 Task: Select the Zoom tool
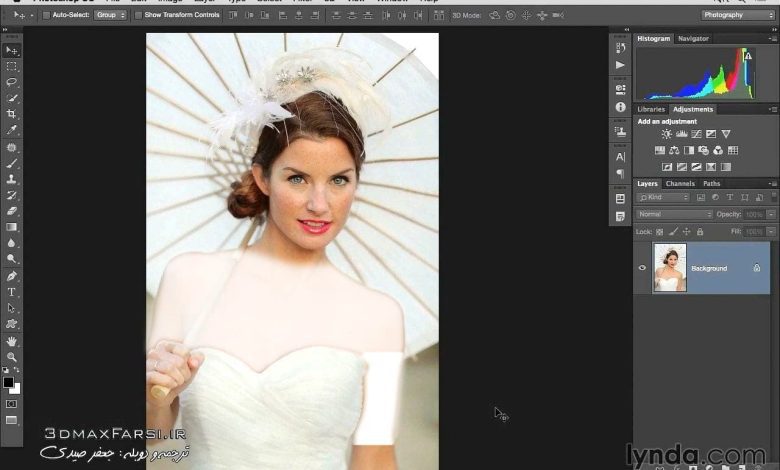[11, 357]
